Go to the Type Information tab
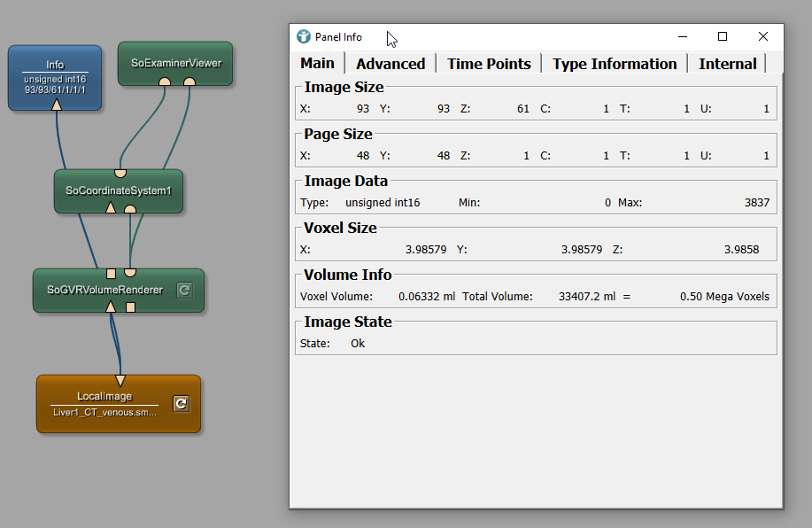The width and height of the screenshot is (812, 528). 615,64
